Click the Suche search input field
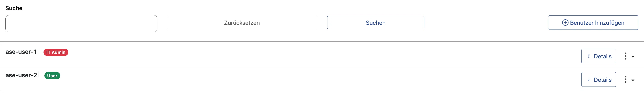This screenshot has width=644, height=96. coord(81,23)
